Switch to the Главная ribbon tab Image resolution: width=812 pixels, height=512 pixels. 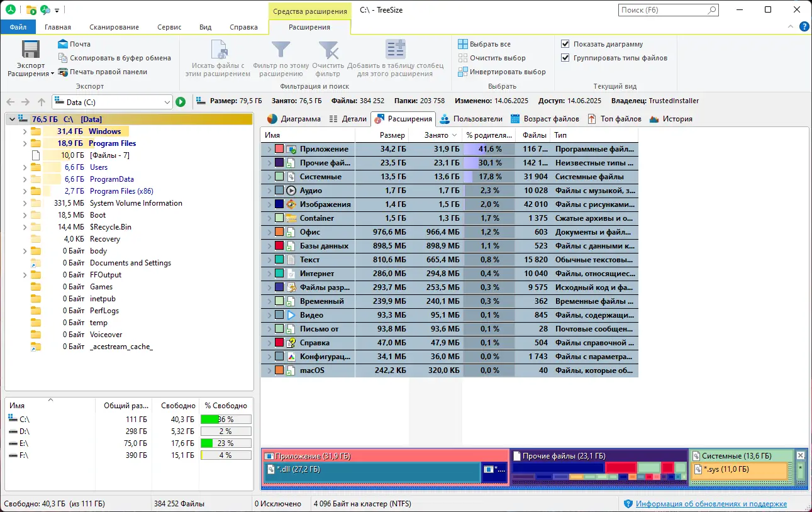pos(58,27)
